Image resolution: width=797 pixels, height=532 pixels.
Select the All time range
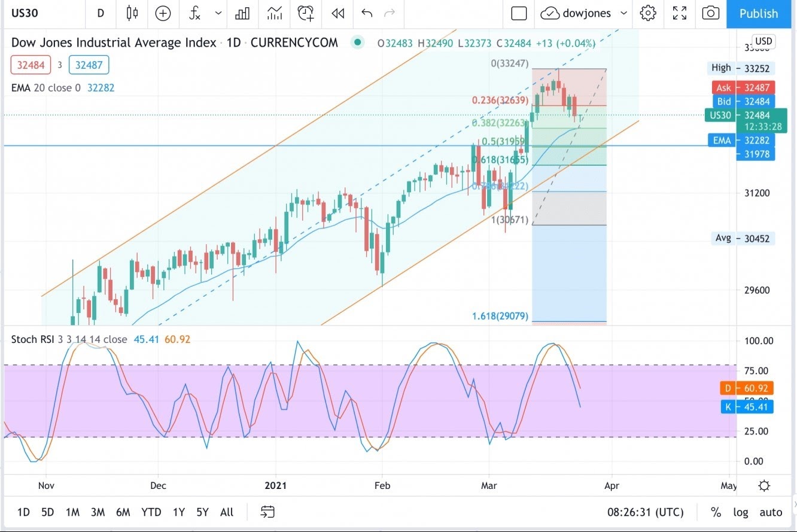coord(227,512)
